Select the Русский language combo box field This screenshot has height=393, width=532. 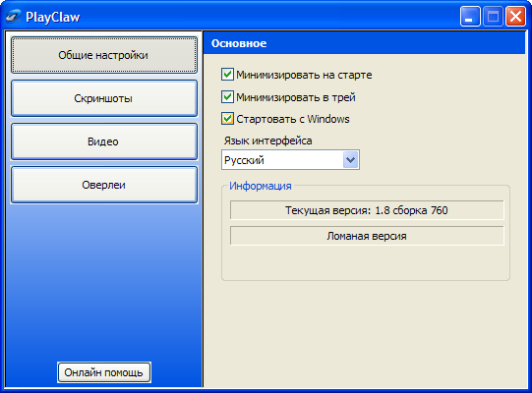(x=290, y=160)
